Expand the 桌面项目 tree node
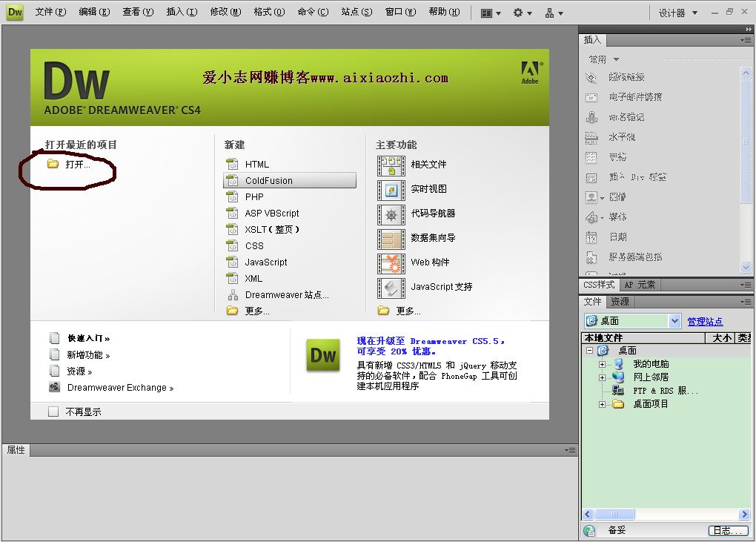This screenshot has height=542, width=756. 602,405
